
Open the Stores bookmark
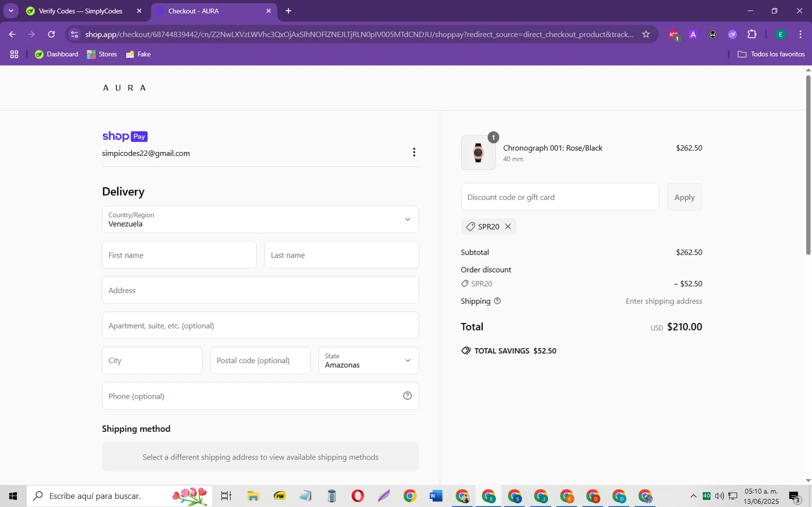[x=102, y=54]
